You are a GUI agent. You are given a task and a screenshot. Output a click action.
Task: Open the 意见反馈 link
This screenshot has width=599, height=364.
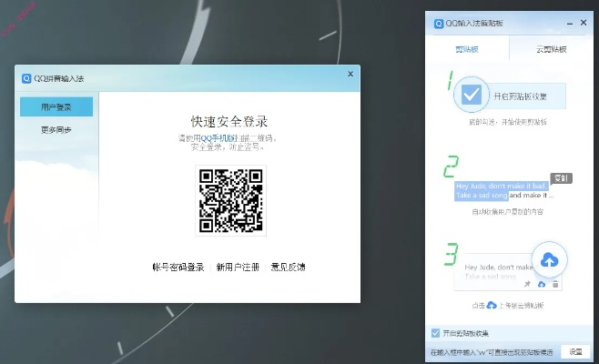(x=288, y=267)
